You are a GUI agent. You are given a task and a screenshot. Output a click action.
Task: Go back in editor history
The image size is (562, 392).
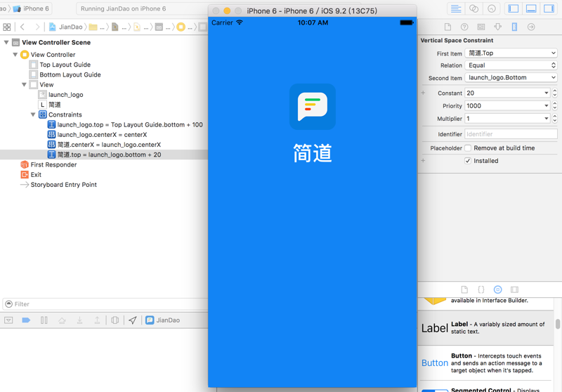coord(22,27)
